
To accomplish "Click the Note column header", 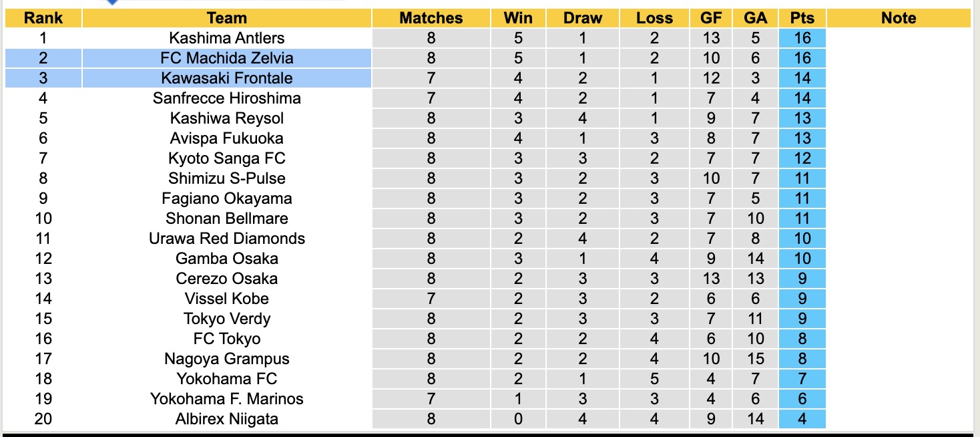I will coord(898,18).
